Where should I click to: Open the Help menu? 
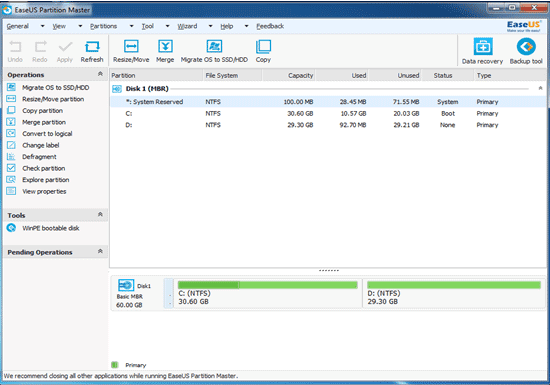227,26
